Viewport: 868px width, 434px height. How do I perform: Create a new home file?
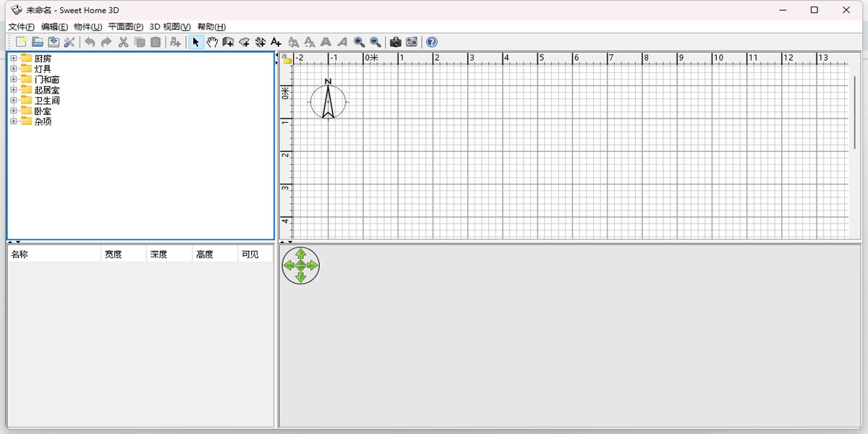click(x=21, y=42)
